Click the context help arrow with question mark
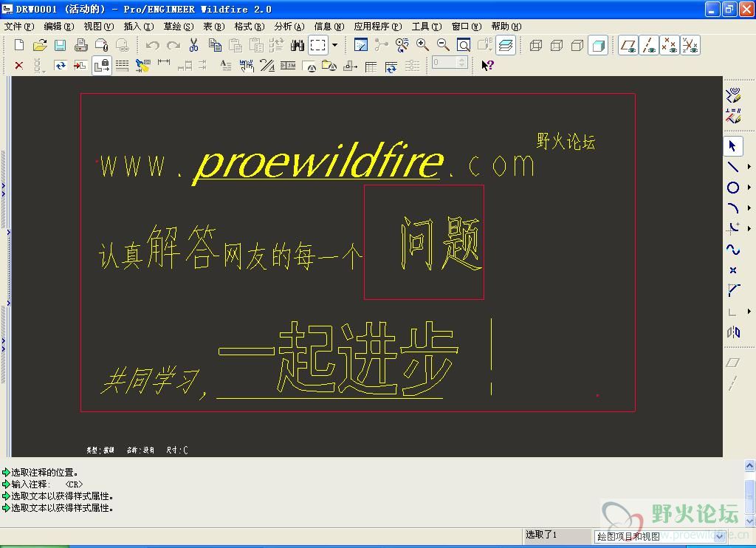The width and height of the screenshot is (756, 548). (x=487, y=65)
